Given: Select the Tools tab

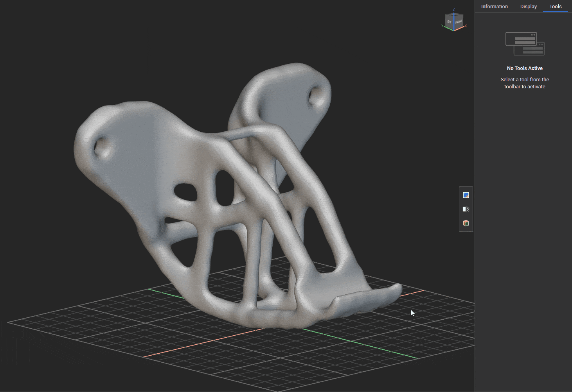Looking at the screenshot, I should (555, 7).
